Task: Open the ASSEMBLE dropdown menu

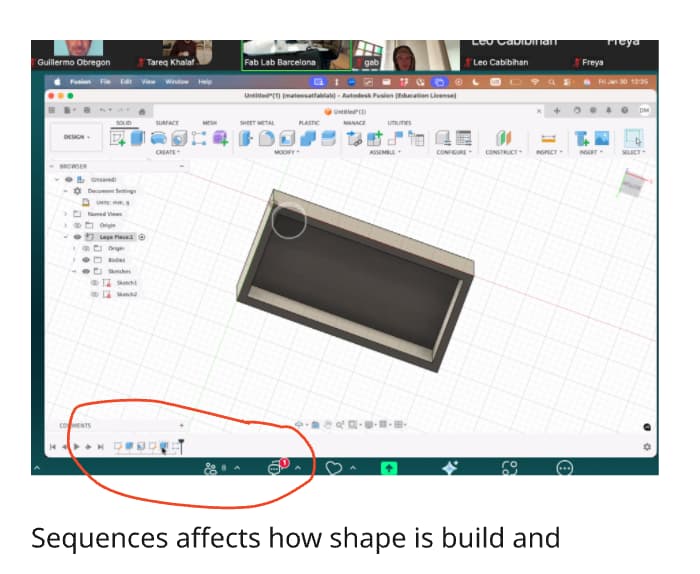Action: (x=385, y=153)
